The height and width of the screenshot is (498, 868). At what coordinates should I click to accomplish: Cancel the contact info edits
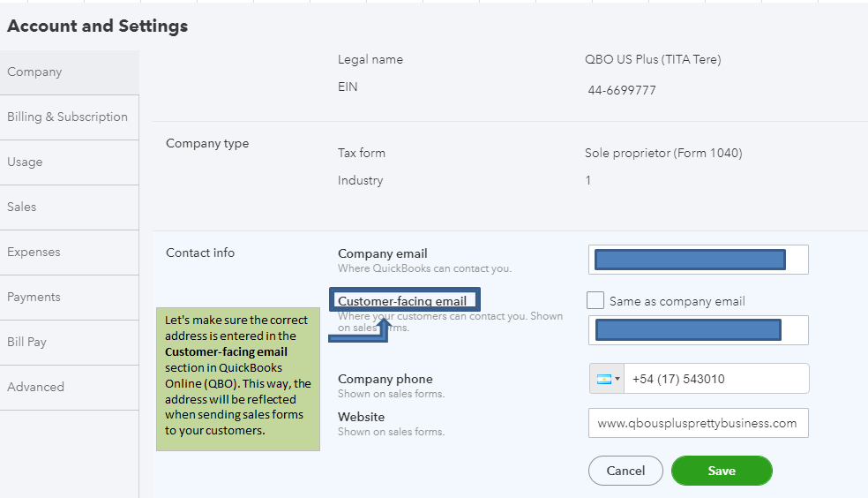625,471
